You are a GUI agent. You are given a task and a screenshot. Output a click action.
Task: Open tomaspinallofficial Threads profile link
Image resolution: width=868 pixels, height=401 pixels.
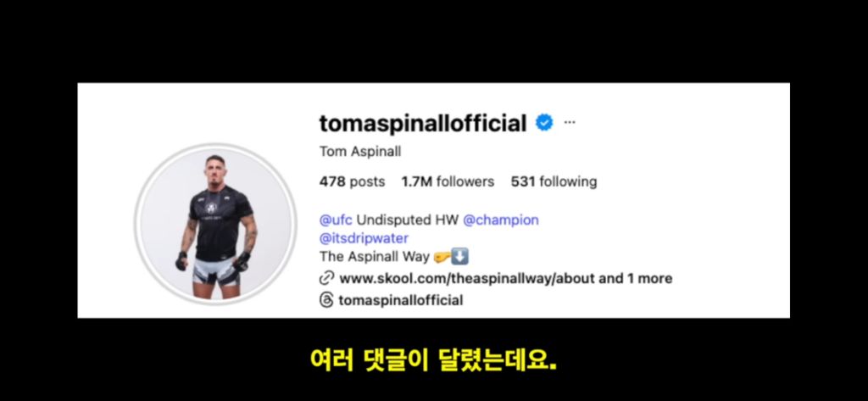[x=400, y=301]
